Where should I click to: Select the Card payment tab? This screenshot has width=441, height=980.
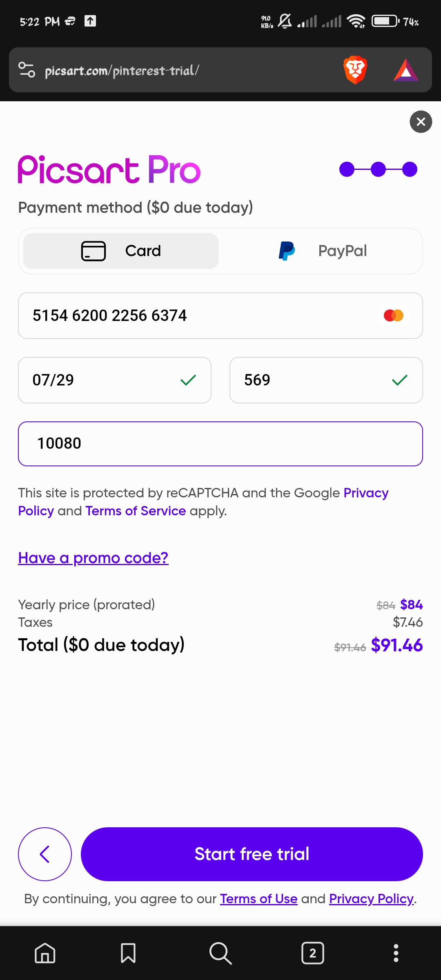click(121, 251)
